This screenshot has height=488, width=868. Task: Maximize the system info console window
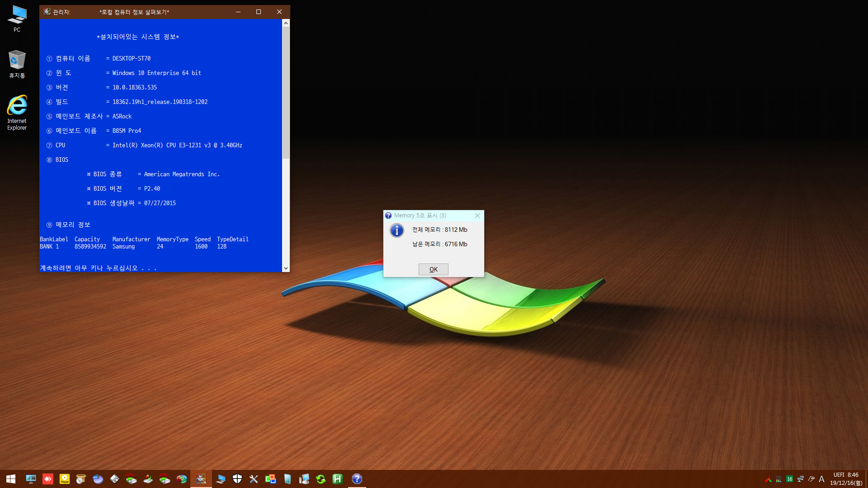[259, 12]
